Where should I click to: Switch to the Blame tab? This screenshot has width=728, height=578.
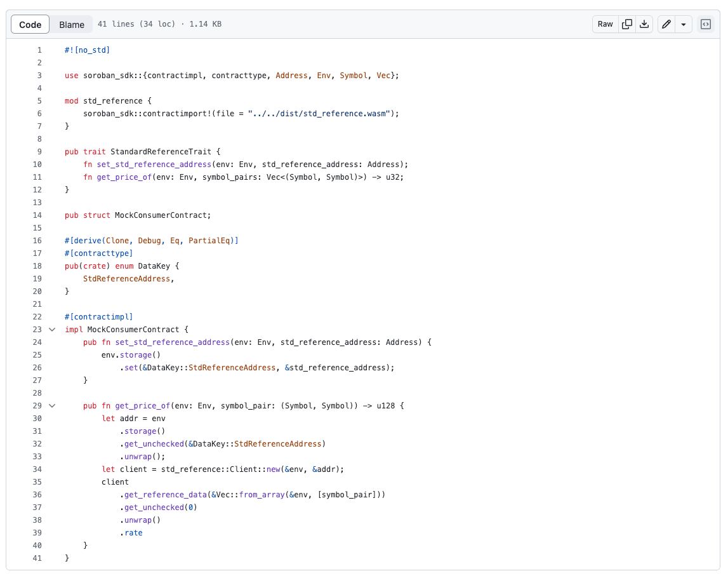[x=72, y=25]
